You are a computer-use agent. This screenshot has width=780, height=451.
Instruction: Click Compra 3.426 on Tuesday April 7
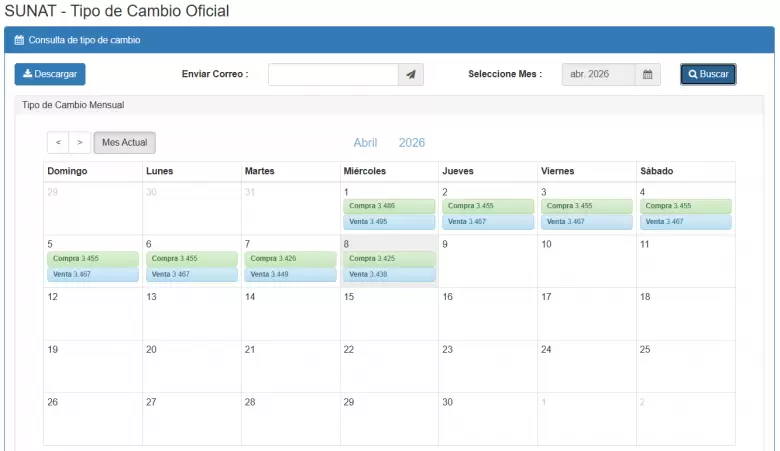pyautogui.click(x=290, y=258)
